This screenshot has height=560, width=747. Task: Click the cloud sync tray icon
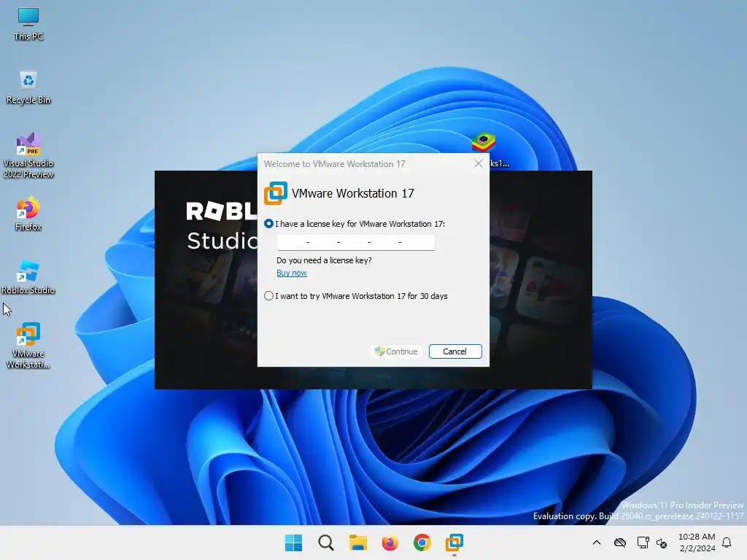click(x=620, y=542)
